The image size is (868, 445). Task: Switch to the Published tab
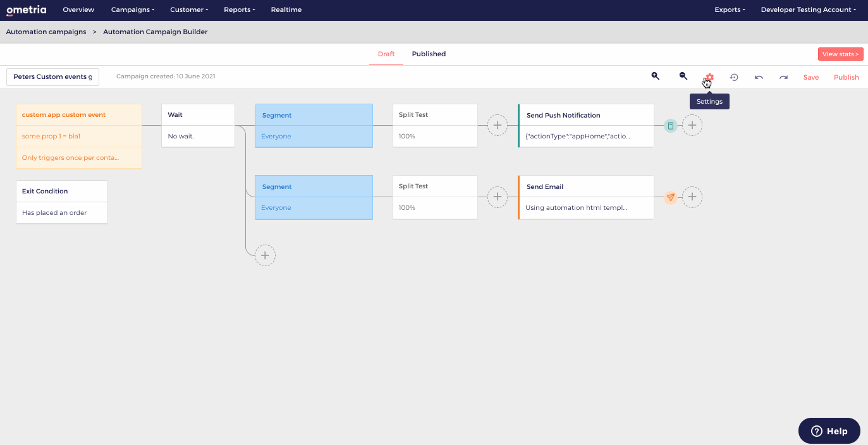429,54
